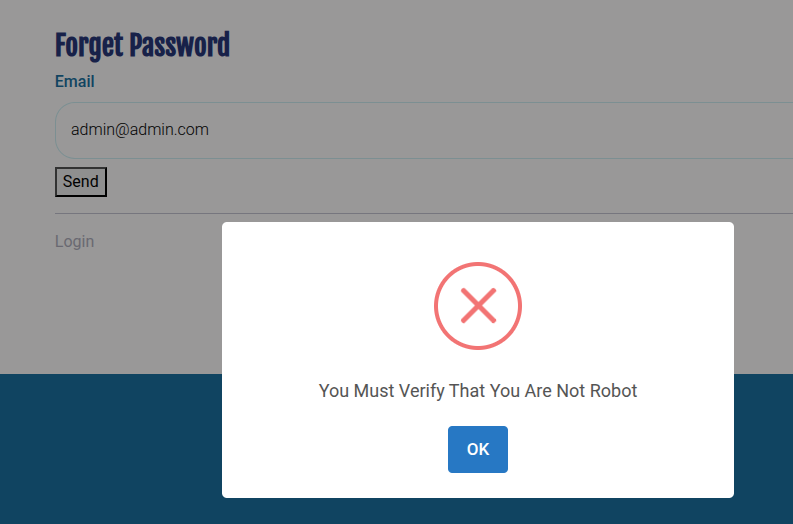Click the robot verification error message
The width and height of the screenshot is (793, 524).
point(478,391)
